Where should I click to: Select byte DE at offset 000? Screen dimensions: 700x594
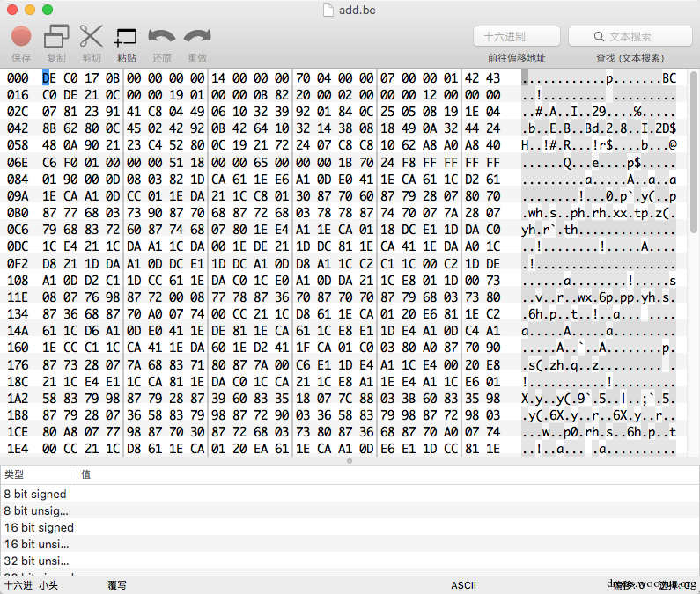click(x=49, y=78)
